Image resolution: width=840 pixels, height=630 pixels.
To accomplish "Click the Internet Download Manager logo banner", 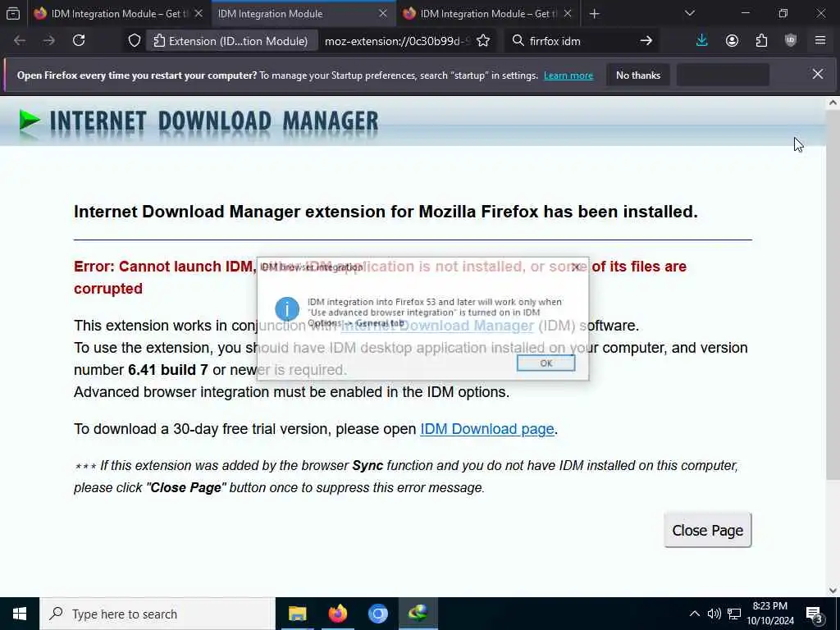I will point(199,122).
